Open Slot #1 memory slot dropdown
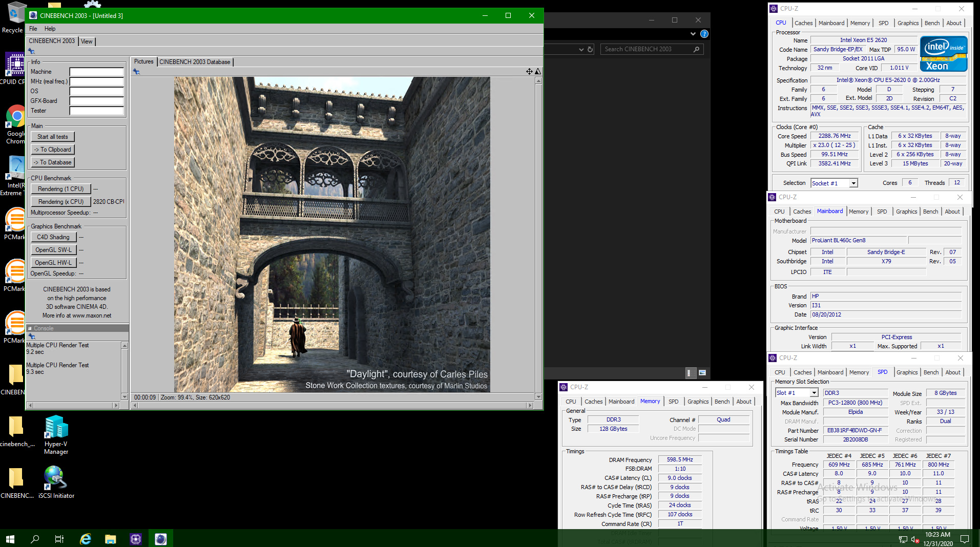Viewport: 980px width, 547px height. click(x=814, y=393)
